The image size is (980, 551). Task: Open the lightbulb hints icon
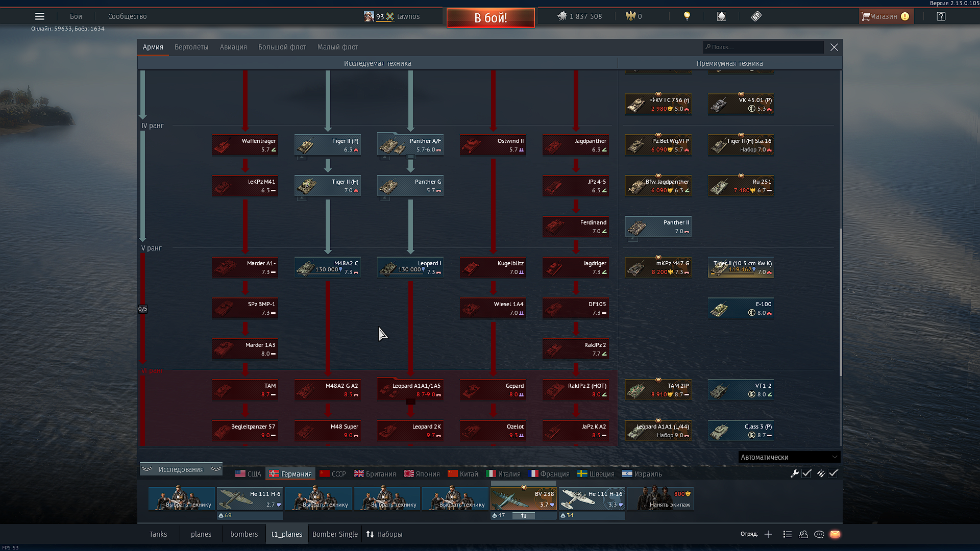tap(687, 16)
